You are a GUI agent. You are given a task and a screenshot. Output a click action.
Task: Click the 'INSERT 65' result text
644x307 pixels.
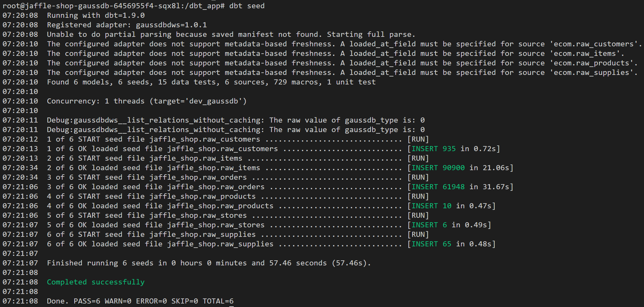coord(431,244)
